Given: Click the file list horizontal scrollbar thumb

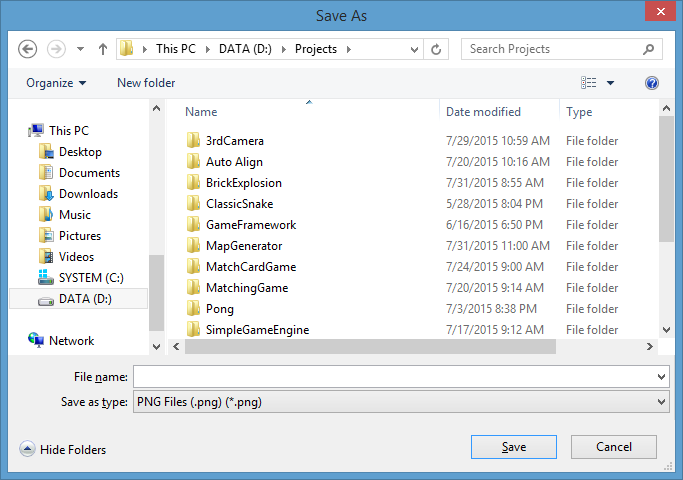Looking at the screenshot, I should click(370, 347).
